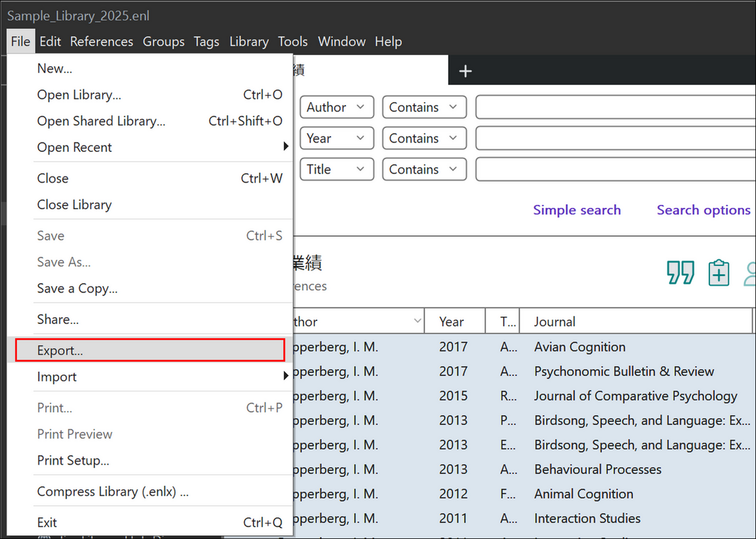The width and height of the screenshot is (756, 539).
Task: Choose Export... from the File menu
Action: click(150, 350)
